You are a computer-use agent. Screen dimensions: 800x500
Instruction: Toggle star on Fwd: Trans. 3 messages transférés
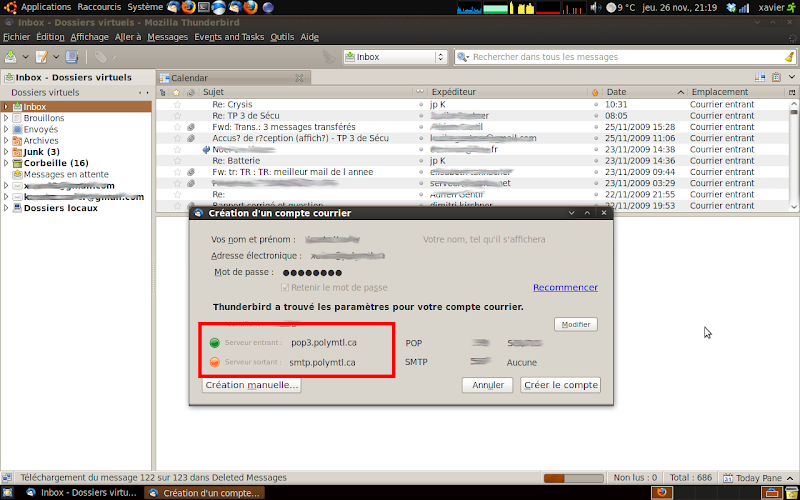pos(178,127)
